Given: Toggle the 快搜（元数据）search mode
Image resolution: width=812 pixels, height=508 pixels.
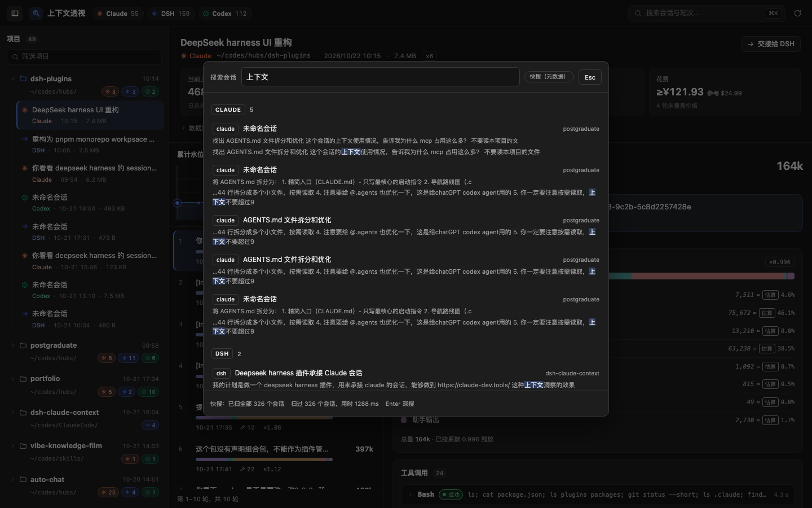Looking at the screenshot, I should pos(549,77).
